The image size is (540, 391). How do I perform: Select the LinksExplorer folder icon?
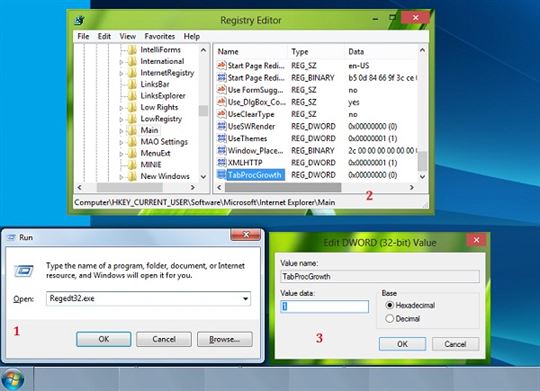point(132,96)
